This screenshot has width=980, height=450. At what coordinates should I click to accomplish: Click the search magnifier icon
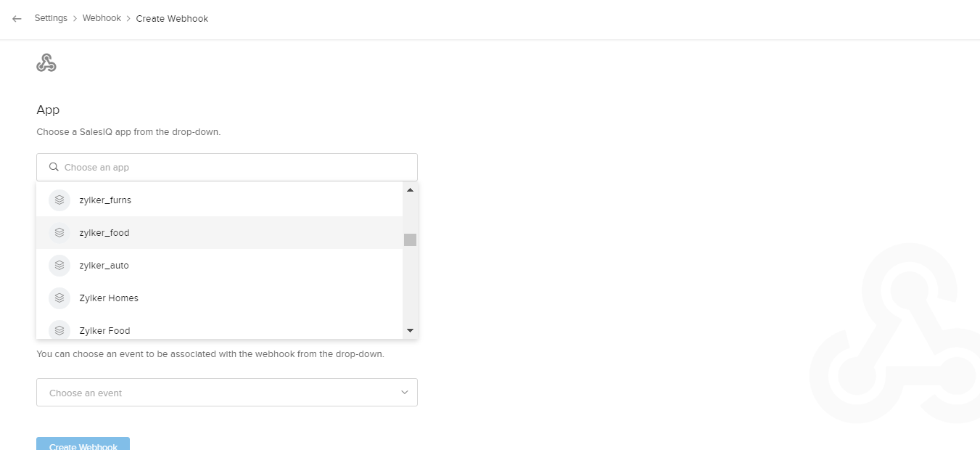click(54, 167)
